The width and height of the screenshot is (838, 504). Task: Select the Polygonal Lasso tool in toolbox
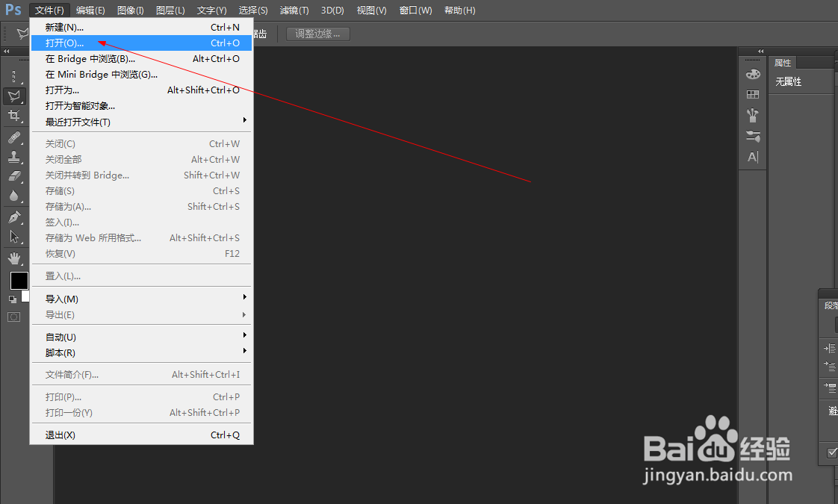pos(14,96)
